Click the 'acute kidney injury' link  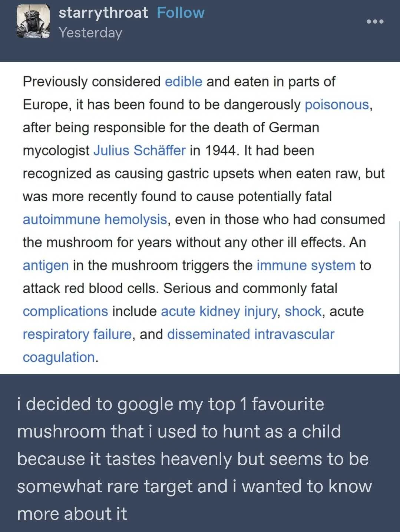coord(219,311)
